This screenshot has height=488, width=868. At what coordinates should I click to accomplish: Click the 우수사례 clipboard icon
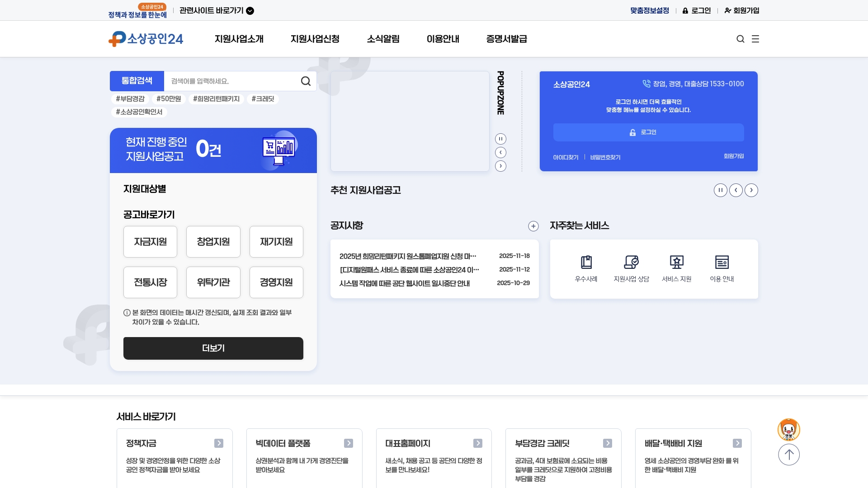point(586,262)
